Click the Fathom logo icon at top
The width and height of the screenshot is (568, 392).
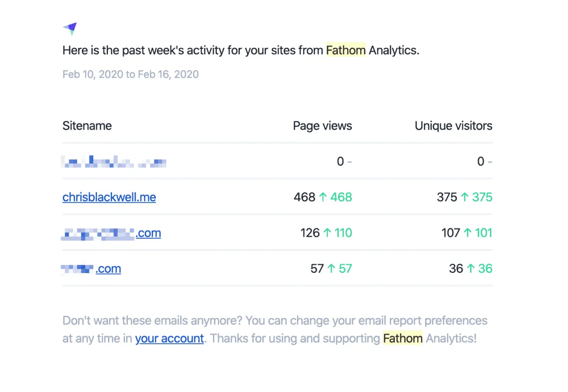point(70,29)
